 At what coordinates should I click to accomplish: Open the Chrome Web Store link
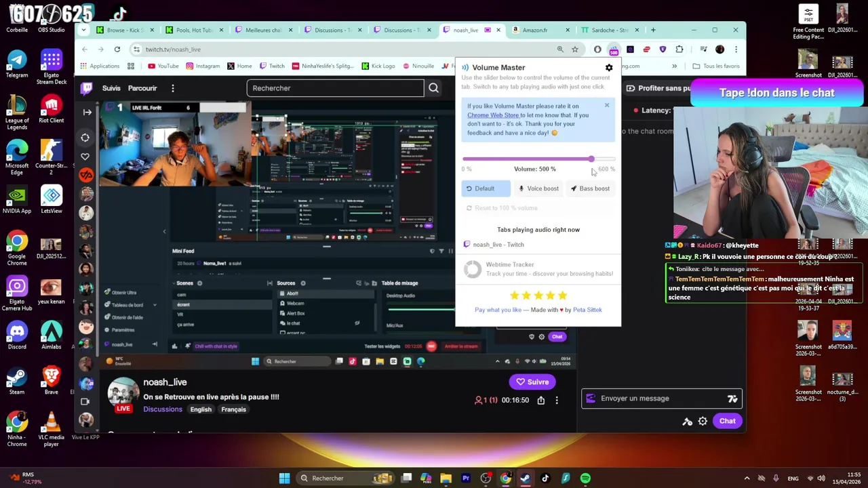tap(493, 115)
